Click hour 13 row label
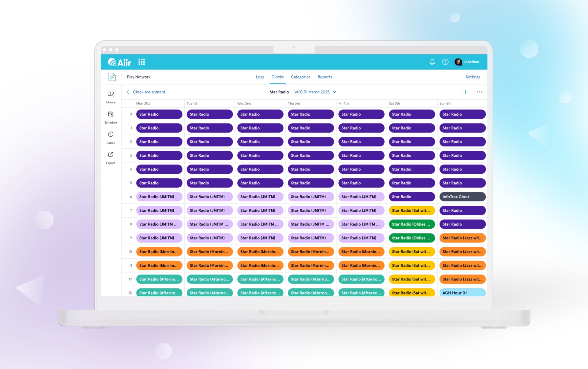Viewport: 588px width, 369px height. pyautogui.click(x=130, y=293)
